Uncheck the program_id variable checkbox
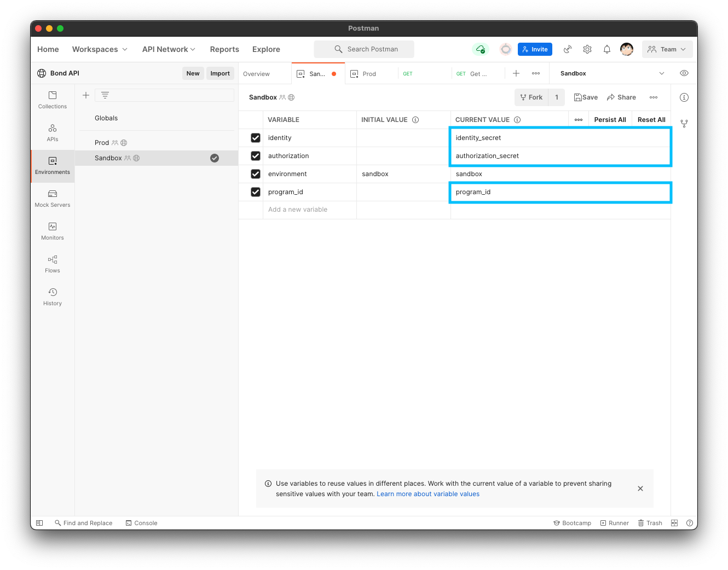Image resolution: width=728 pixels, height=570 pixels. (x=256, y=192)
